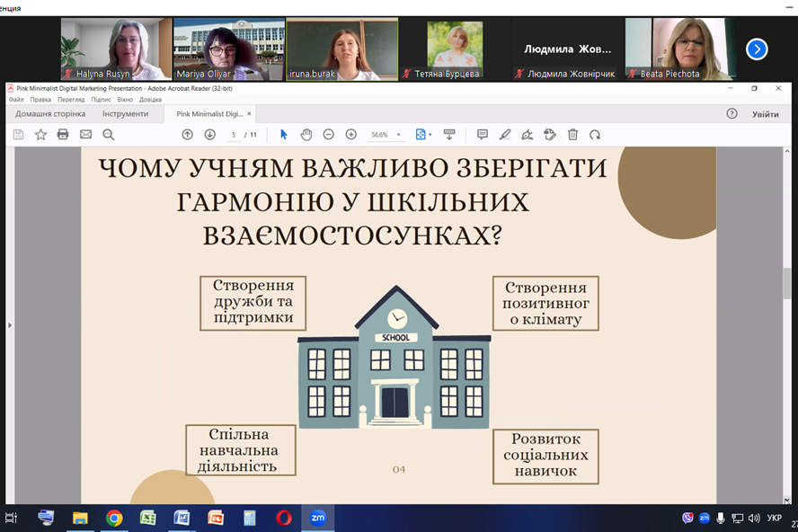Add a comment with the sticky note icon
Screen dimensions: 798x532
(x=483, y=135)
